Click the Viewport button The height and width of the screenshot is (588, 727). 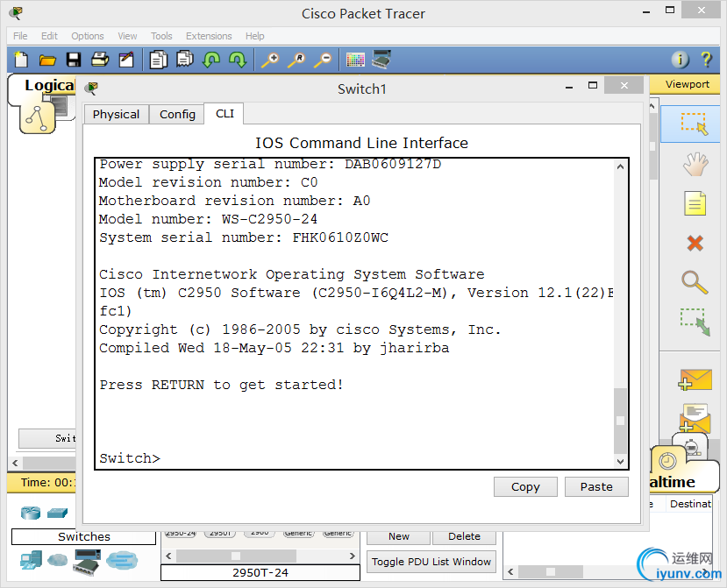[x=687, y=84]
